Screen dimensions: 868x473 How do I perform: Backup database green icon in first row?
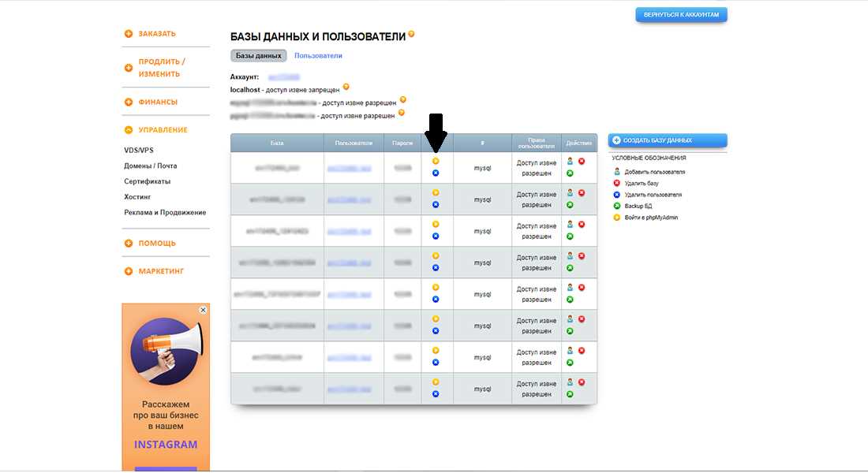[x=570, y=173]
